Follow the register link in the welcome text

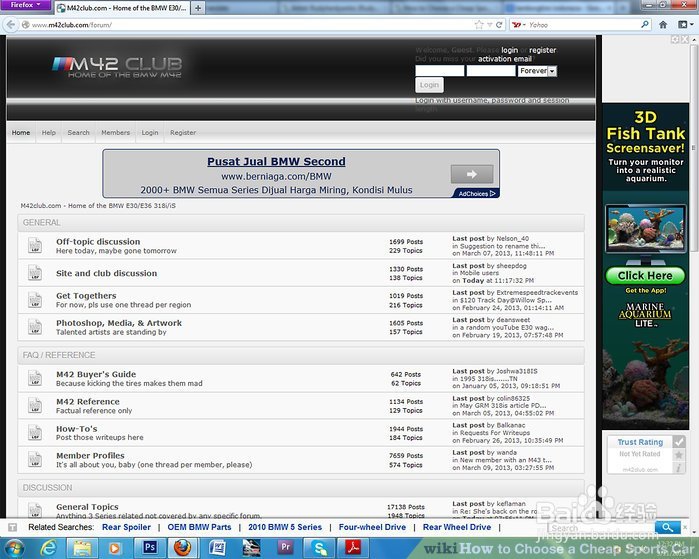[543, 50]
